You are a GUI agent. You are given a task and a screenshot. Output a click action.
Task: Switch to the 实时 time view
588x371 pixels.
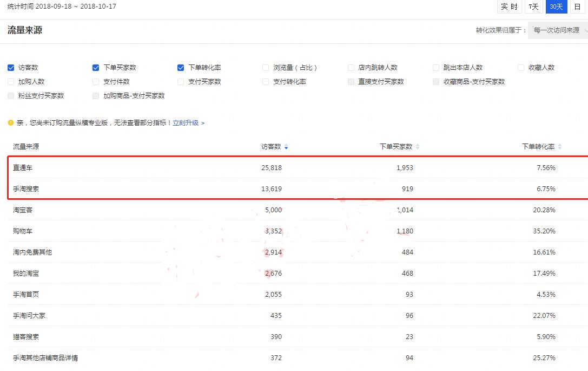pos(509,7)
